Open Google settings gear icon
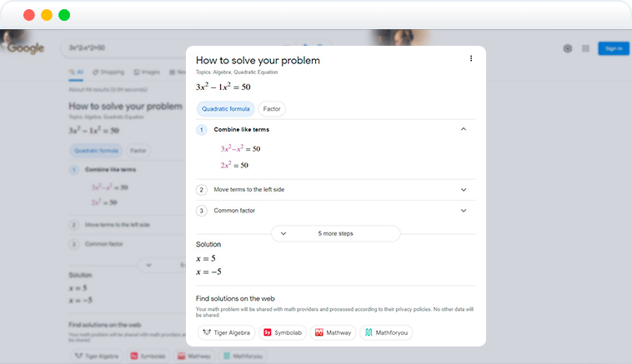The height and width of the screenshot is (364, 632). tap(568, 48)
